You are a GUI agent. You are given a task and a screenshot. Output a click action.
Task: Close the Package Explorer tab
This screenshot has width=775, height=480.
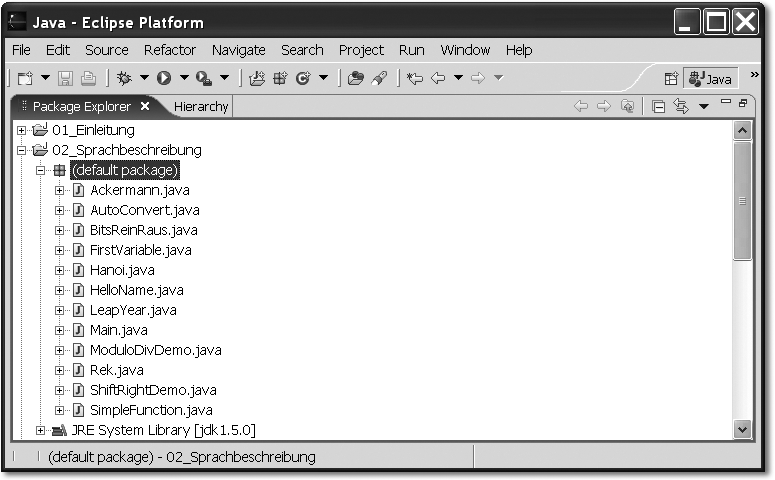[x=145, y=106]
